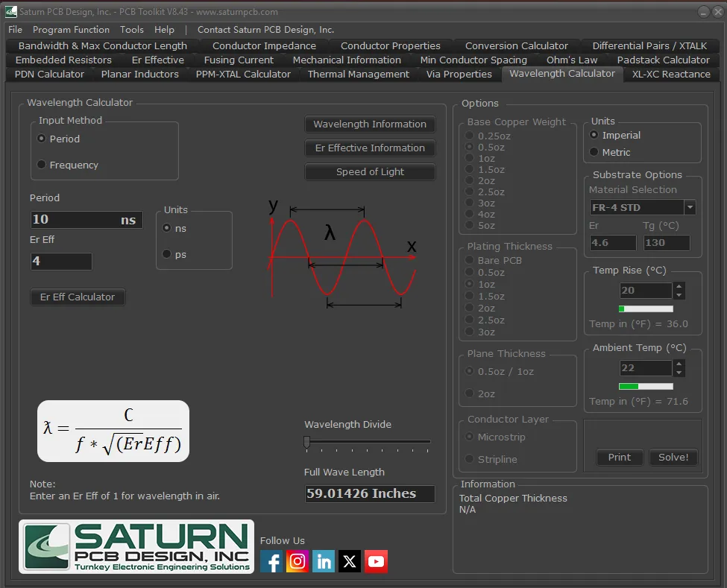Click the Ambient Temp green progress bar
This screenshot has height=588, width=727.
tap(646, 386)
